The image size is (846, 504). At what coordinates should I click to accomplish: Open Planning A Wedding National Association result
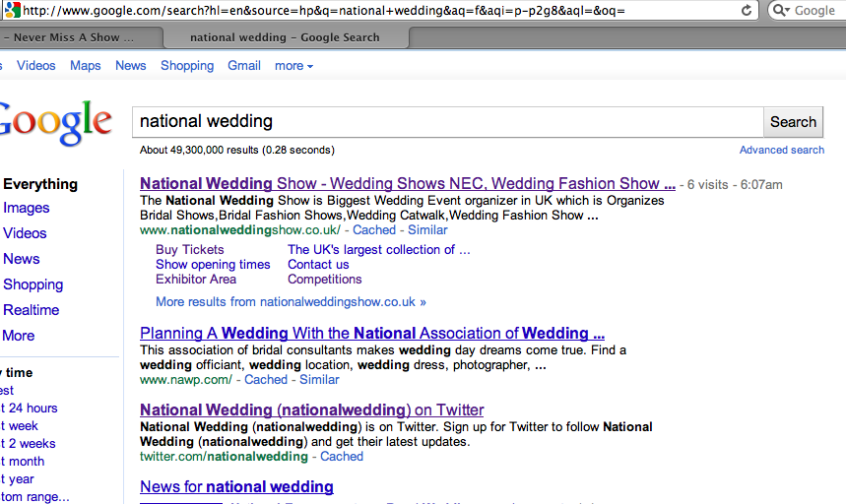[372, 333]
